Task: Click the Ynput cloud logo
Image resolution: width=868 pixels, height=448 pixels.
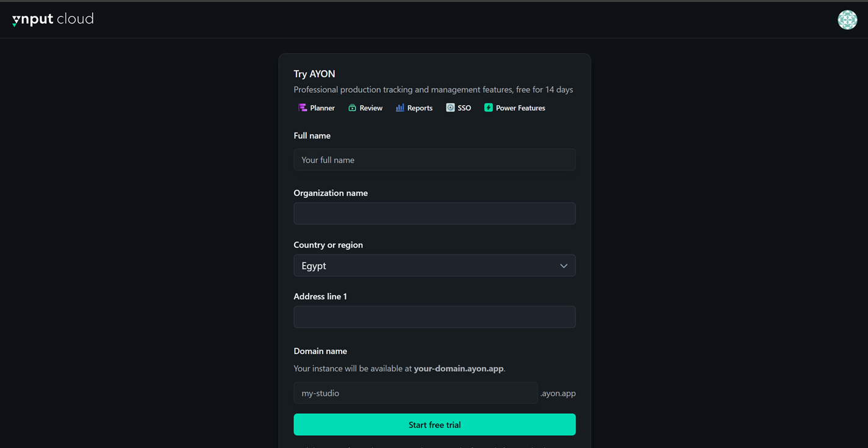Action: (x=53, y=20)
